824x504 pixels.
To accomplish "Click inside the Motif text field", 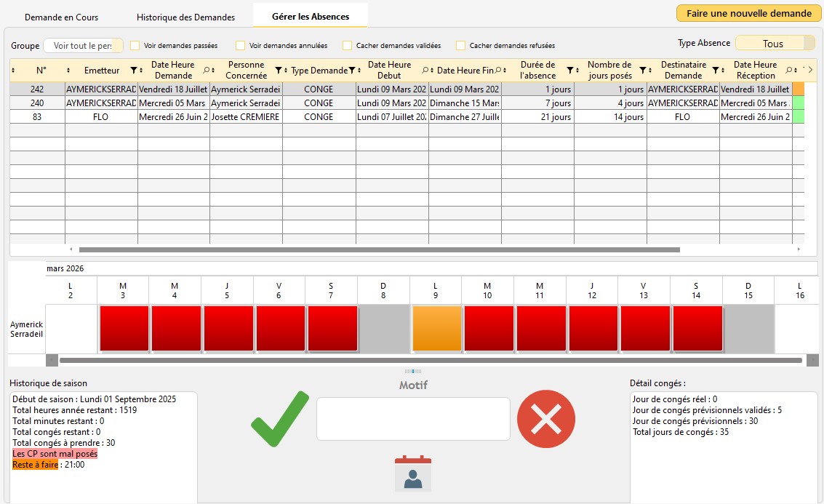I will pos(413,419).
